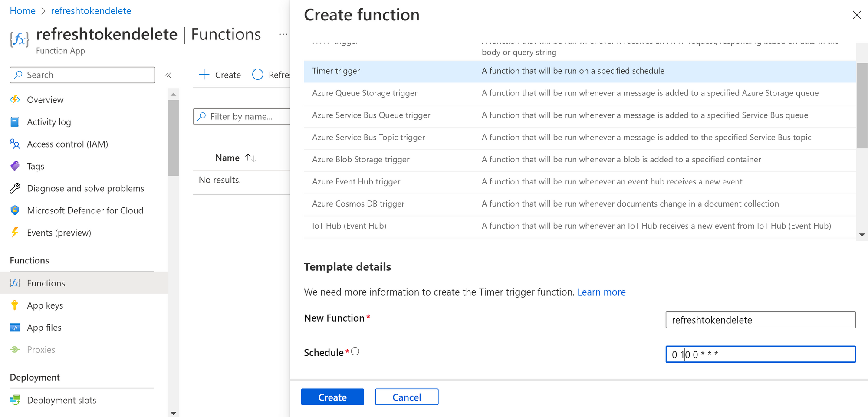Click the App files code icon
Image resolution: width=868 pixels, height=417 pixels.
pyautogui.click(x=15, y=327)
